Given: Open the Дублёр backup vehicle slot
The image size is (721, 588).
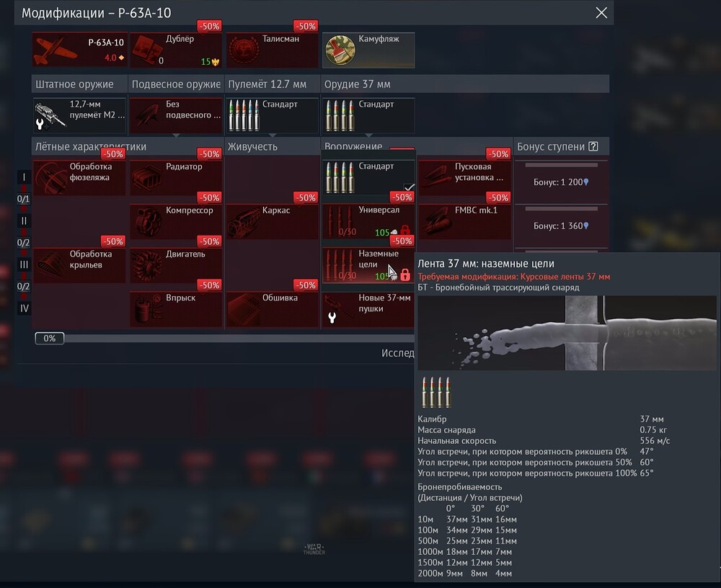Looking at the screenshot, I should [x=176, y=50].
